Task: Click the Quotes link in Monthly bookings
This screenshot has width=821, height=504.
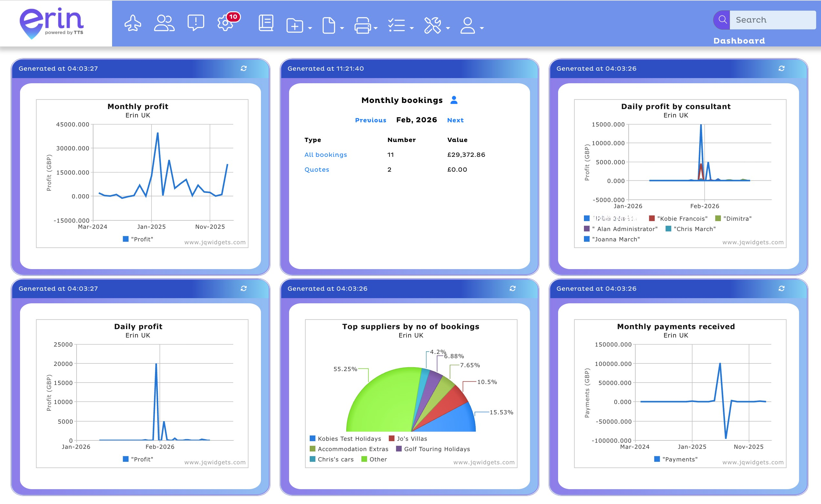Action: coord(317,169)
